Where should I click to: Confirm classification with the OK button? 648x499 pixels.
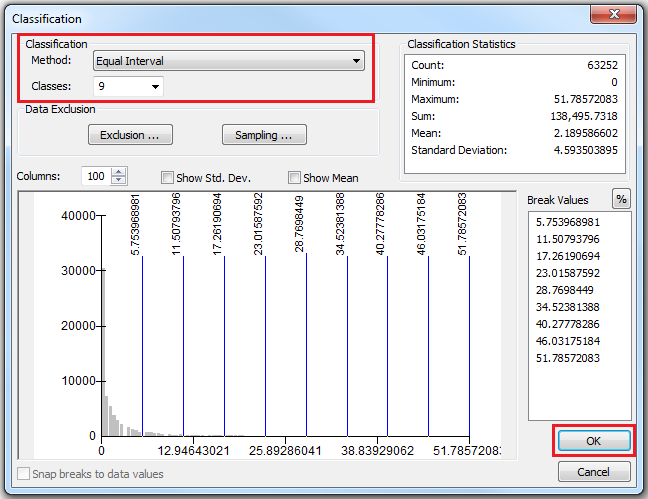593,441
